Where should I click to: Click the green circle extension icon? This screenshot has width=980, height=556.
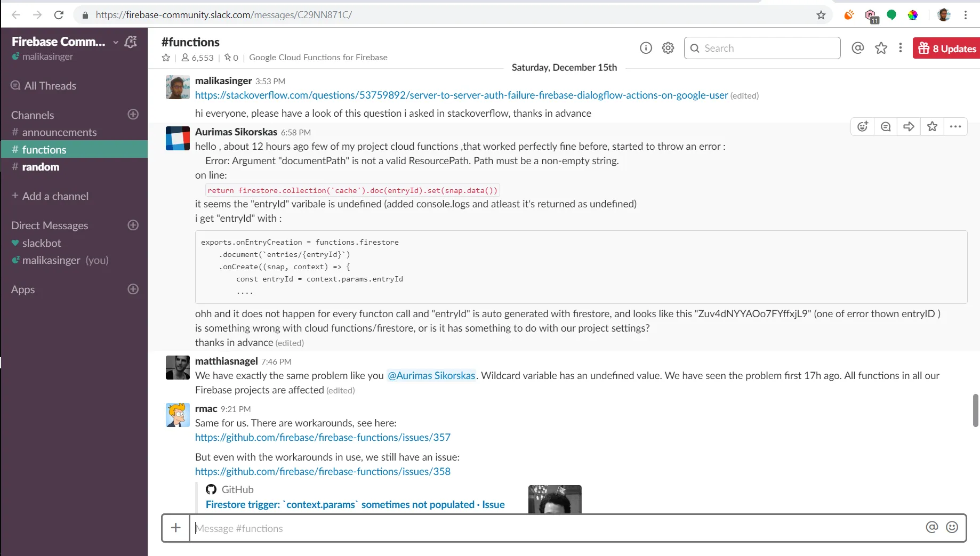click(891, 15)
